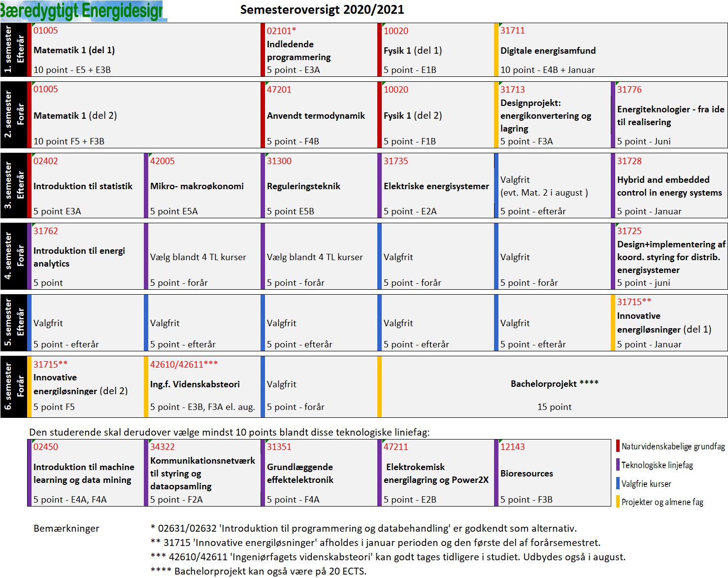The height and width of the screenshot is (578, 728).
Task: Click '5 point F5' in 6. semester
Action: pyautogui.click(x=54, y=407)
